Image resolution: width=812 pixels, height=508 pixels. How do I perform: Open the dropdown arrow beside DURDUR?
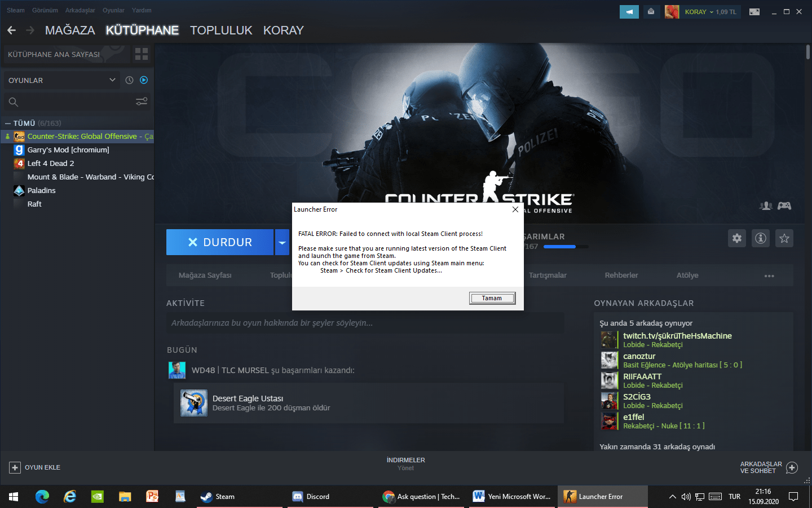tap(282, 242)
